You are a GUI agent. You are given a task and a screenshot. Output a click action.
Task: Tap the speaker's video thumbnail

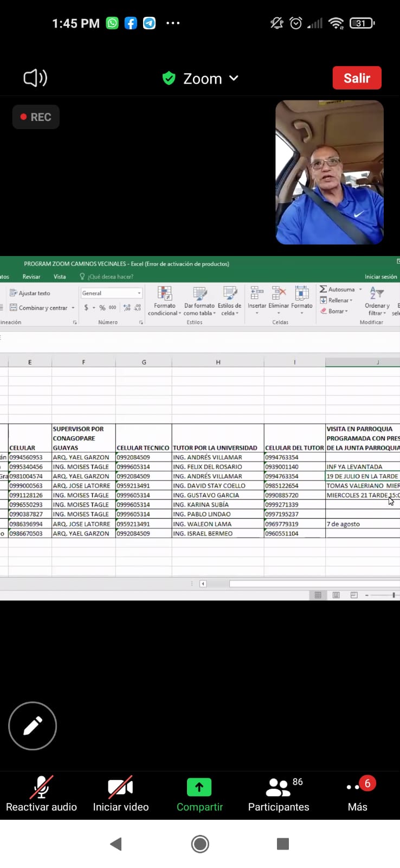pos(330,173)
